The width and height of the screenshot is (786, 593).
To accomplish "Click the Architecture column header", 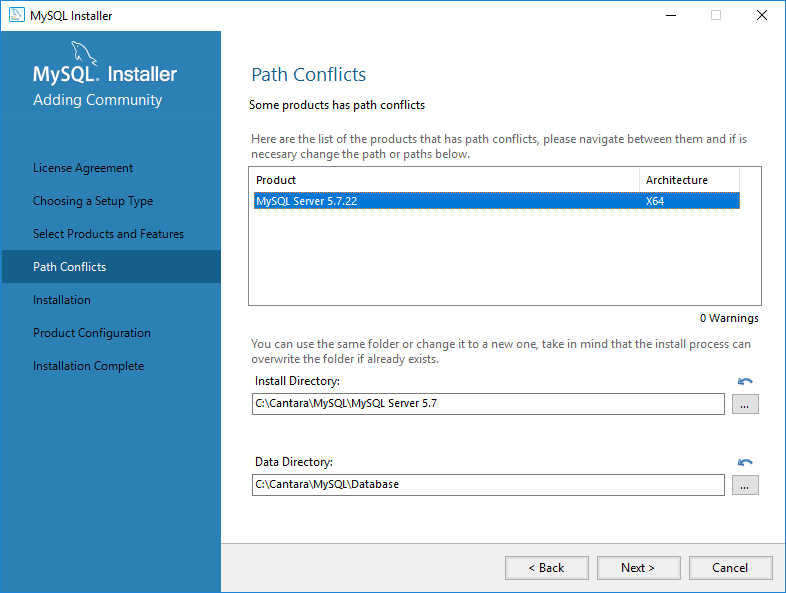I will [688, 180].
